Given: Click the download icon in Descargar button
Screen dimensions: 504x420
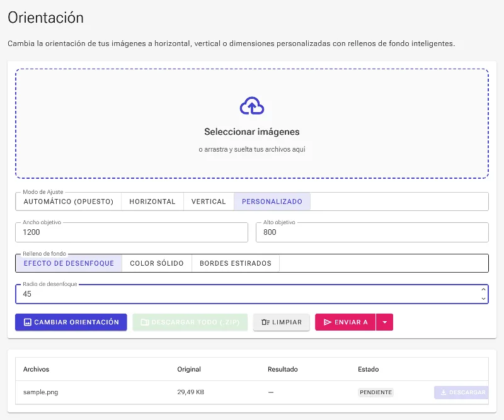Looking at the screenshot, I should [x=444, y=392].
